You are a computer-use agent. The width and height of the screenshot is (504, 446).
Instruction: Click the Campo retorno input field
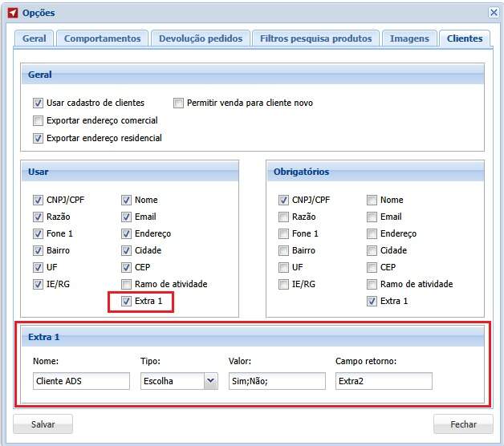(384, 381)
